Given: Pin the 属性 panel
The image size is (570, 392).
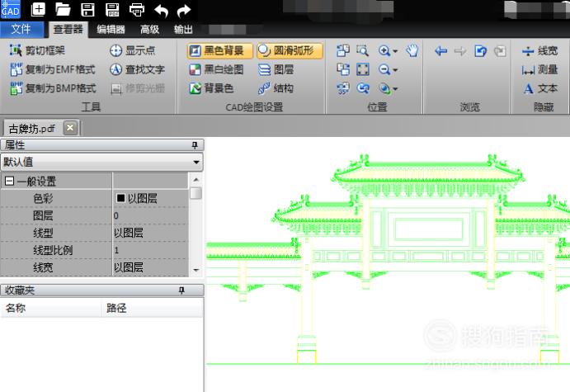Looking at the screenshot, I should (x=195, y=145).
